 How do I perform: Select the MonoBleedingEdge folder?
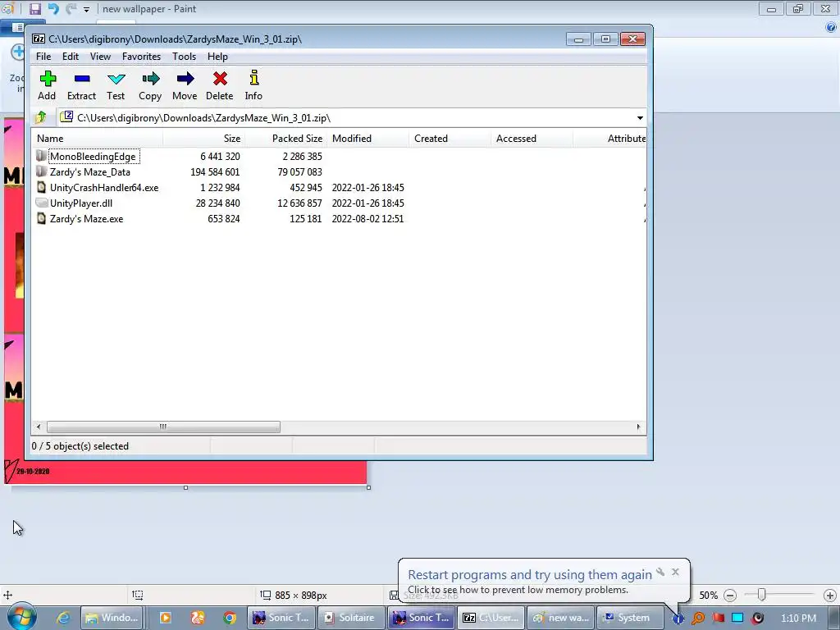coord(93,157)
